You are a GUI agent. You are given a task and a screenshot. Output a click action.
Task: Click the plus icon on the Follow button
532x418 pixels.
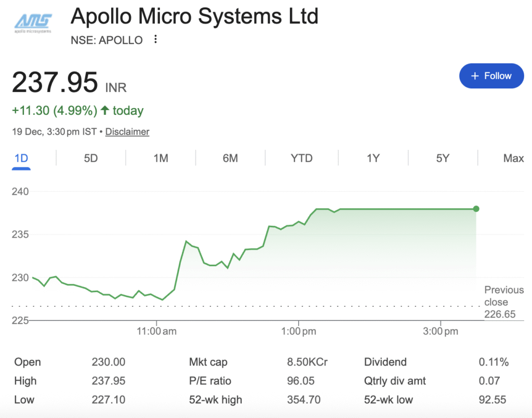tap(474, 76)
